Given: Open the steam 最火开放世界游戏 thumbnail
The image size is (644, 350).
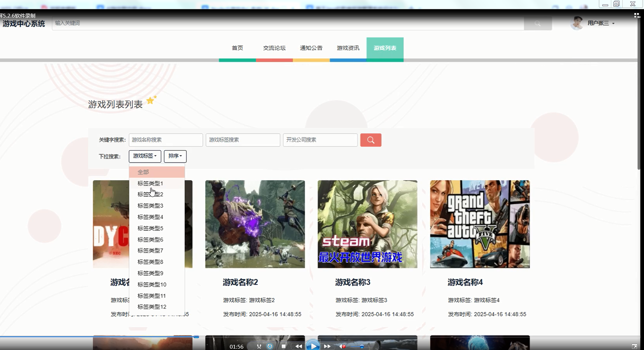Looking at the screenshot, I should point(367,224).
